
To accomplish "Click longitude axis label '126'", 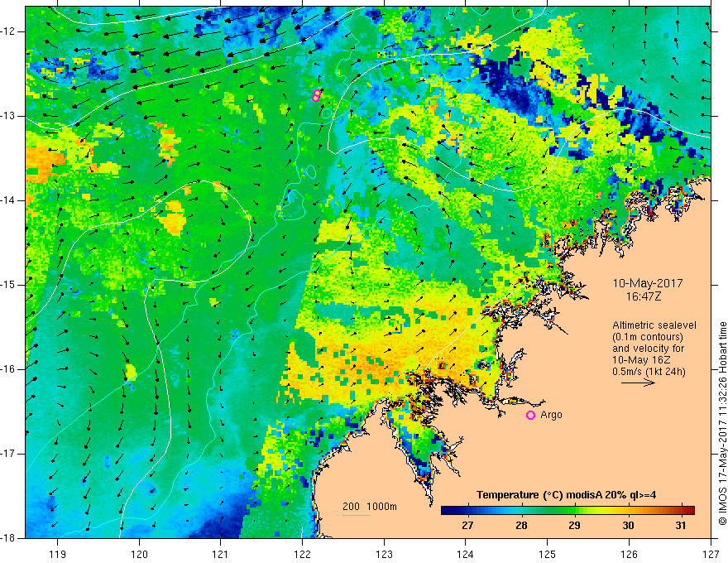I will [629, 554].
